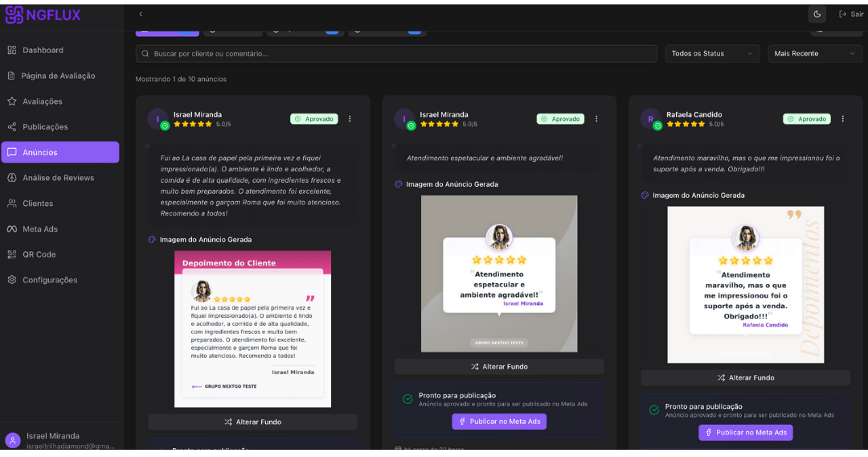Screen dimensions: 868x457
Task: Open Configurações settings
Action: click(x=50, y=280)
